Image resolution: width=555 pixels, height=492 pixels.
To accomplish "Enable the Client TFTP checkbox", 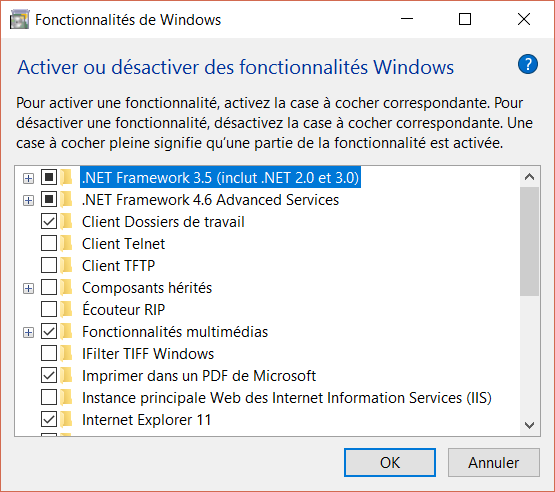I will pos(49,265).
